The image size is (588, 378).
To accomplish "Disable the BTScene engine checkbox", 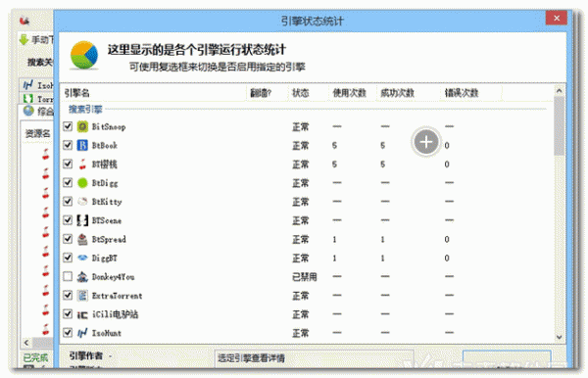I will click(x=68, y=220).
